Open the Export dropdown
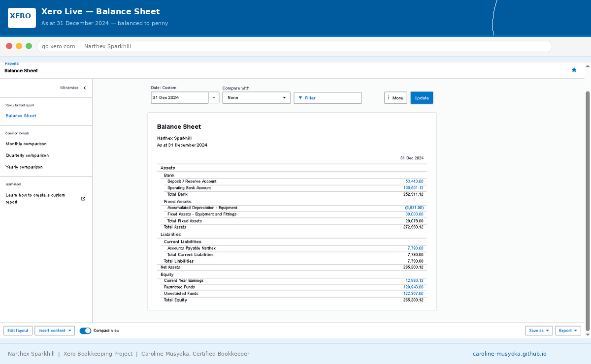The image size is (591, 364). [568, 331]
